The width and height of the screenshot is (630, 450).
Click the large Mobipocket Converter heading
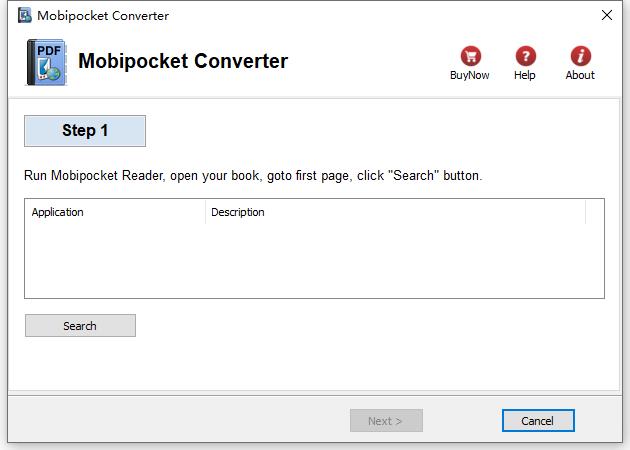point(183,61)
